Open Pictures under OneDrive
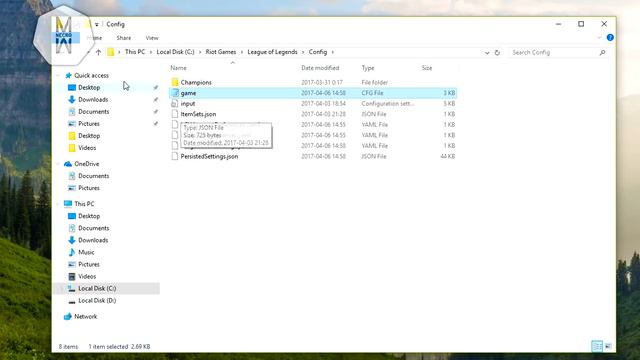The image size is (640, 360). coord(89,188)
